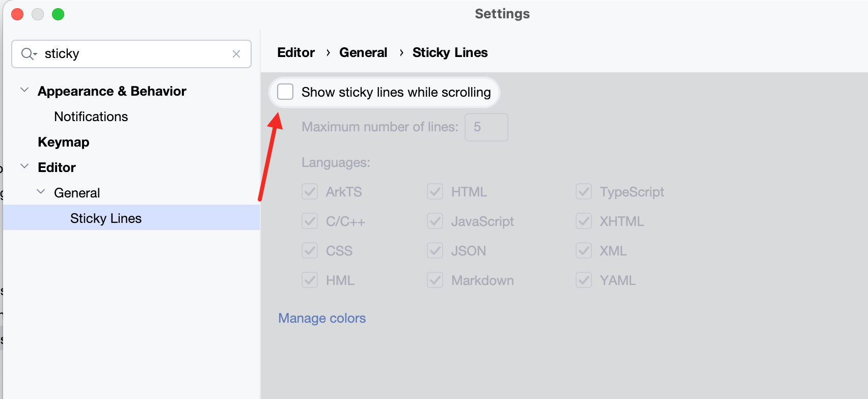This screenshot has height=399, width=868.
Task: Toggle the TypeScript language checkbox
Action: 584,192
